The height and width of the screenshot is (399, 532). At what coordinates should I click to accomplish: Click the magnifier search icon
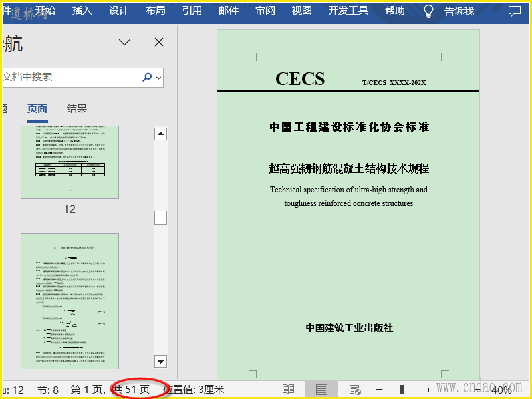click(147, 77)
